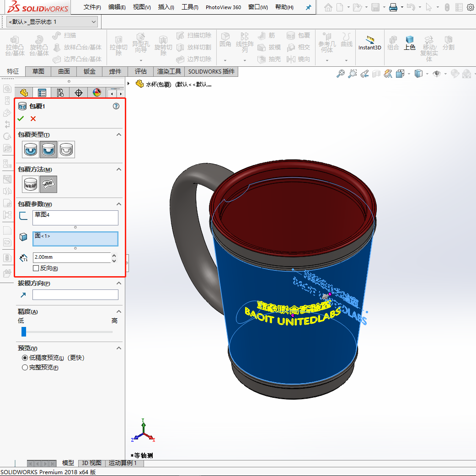The height and width of the screenshot is (476, 476).
Task: Click the 圆角 fillet tool
Action: [225, 40]
